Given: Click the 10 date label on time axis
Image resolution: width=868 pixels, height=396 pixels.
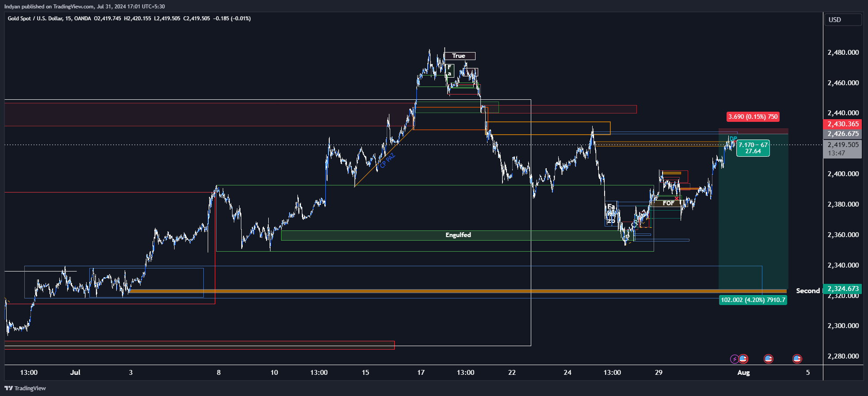Looking at the screenshot, I should pyautogui.click(x=274, y=373).
